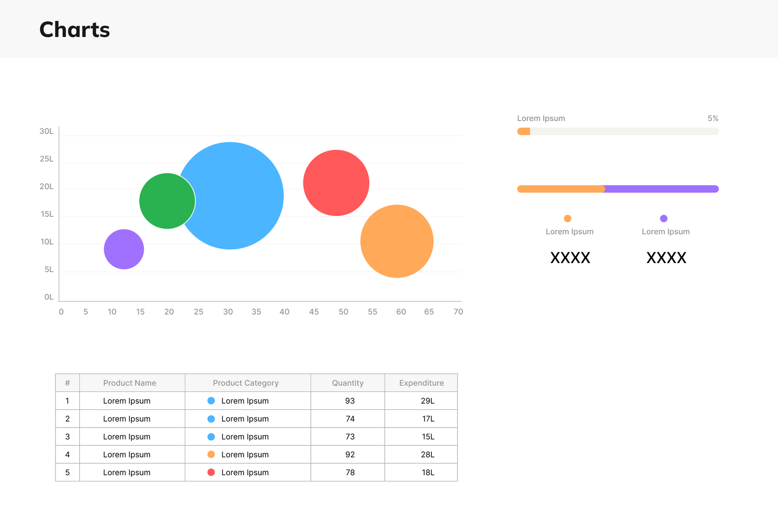Click the Quantity column header
Image resolution: width=778 pixels, height=532 pixels.
[x=348, y=383]
